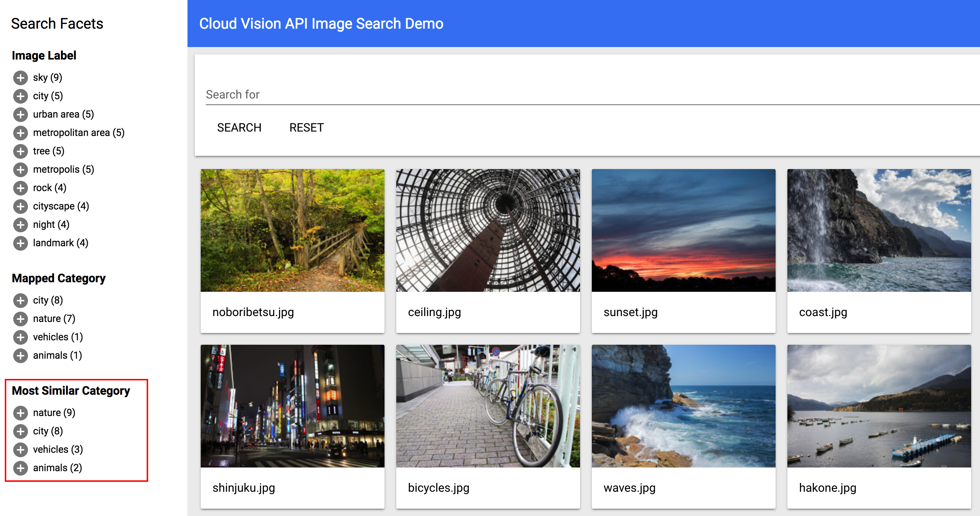Click the hakone.jpg file name
This screenshot has width=980, height=516.
click(827, 488)
